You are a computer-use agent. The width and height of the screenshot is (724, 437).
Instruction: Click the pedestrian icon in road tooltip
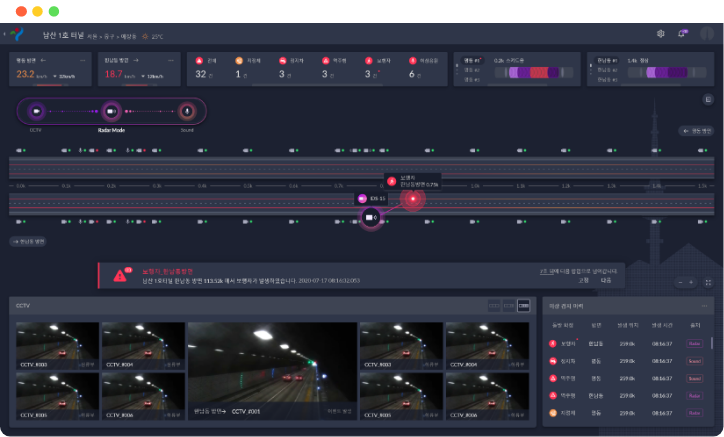coord(392,181)
